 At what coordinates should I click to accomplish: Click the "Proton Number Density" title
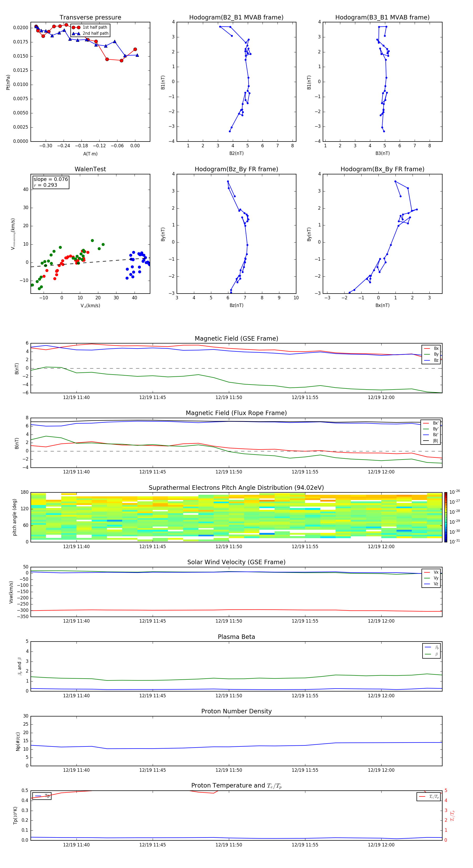pyautogui.click(x=236, y=711)
